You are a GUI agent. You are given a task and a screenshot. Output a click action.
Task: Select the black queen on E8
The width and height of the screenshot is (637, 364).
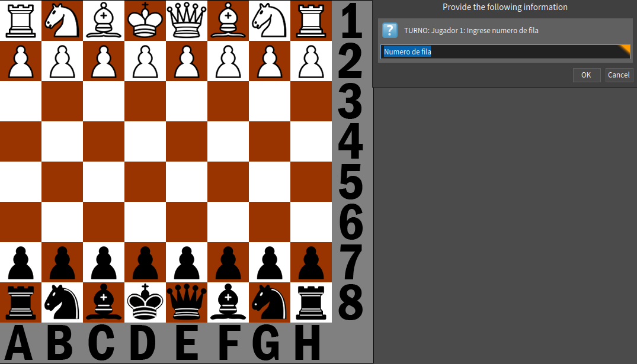187,302
